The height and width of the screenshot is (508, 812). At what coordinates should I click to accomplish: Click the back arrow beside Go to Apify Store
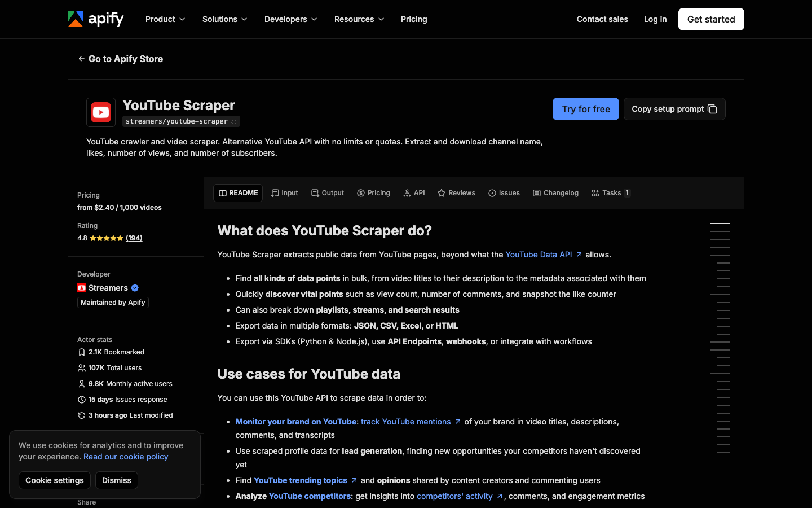[82, 59]
